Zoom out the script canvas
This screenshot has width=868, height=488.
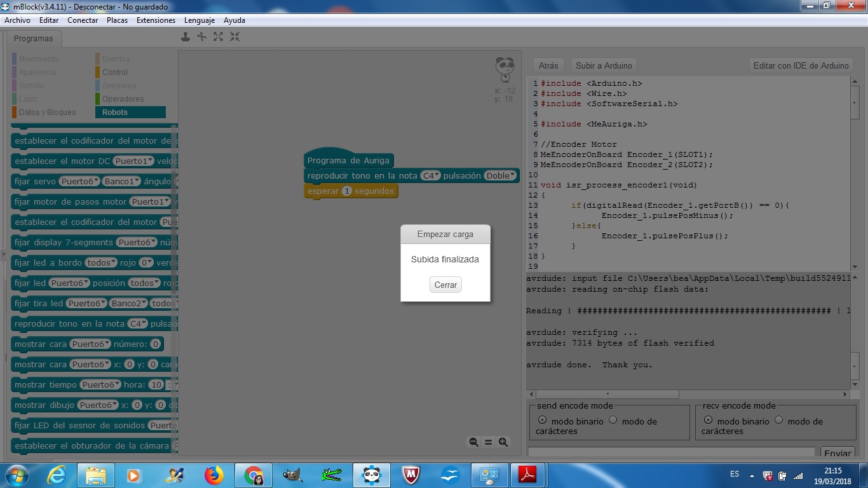[473, 442]
